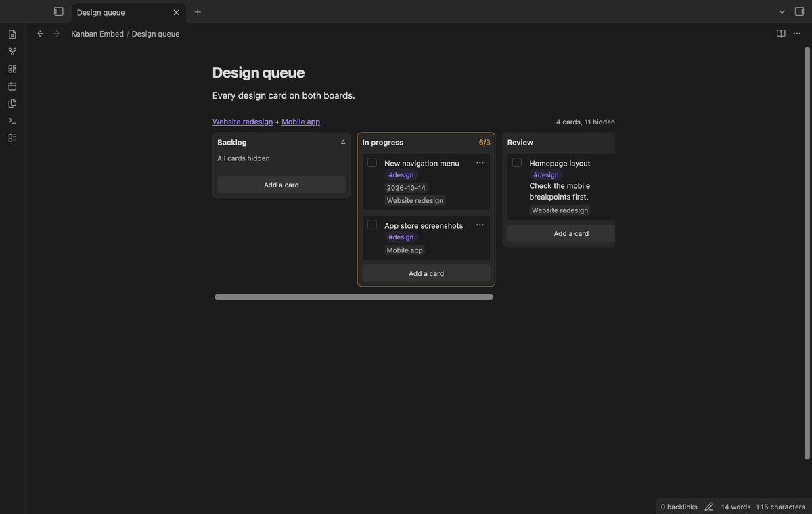This screenshot has width=812, height=514.
Task: Click the 'All cards hidden' message
Action: pyautogui.click(x=244, y=158)
